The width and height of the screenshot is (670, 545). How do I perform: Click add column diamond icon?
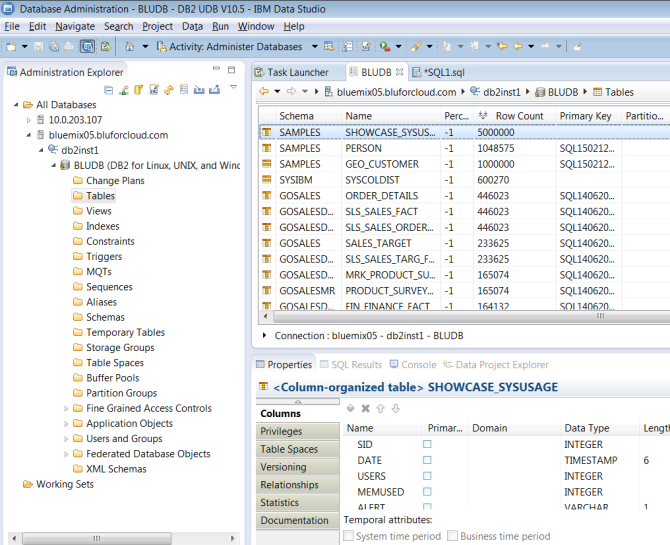pyautogui.click(x=350, y=409)
